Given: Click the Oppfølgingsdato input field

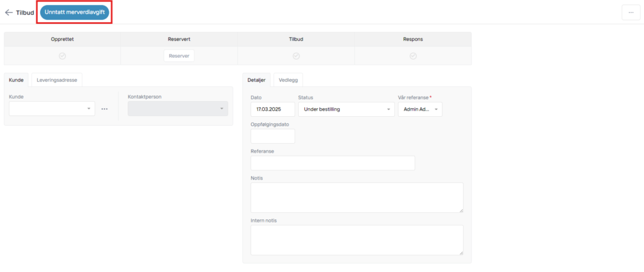Looking at the screenshot, I should click(x=273, y=136).
